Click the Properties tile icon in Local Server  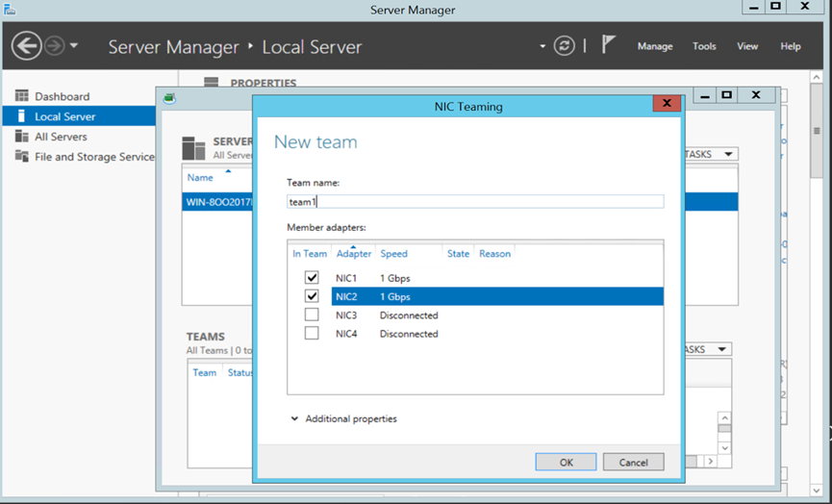pos(212,82)
